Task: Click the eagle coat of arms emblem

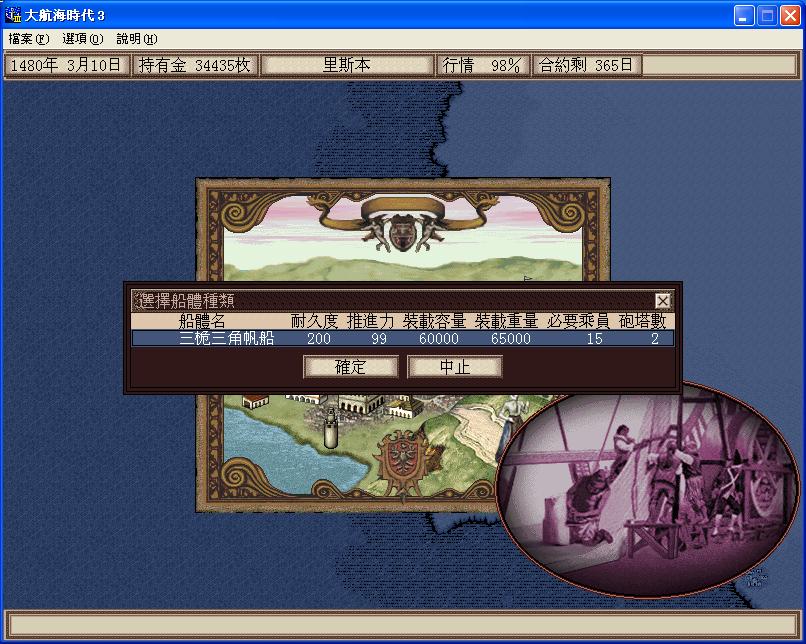Action: pos(403,463)
